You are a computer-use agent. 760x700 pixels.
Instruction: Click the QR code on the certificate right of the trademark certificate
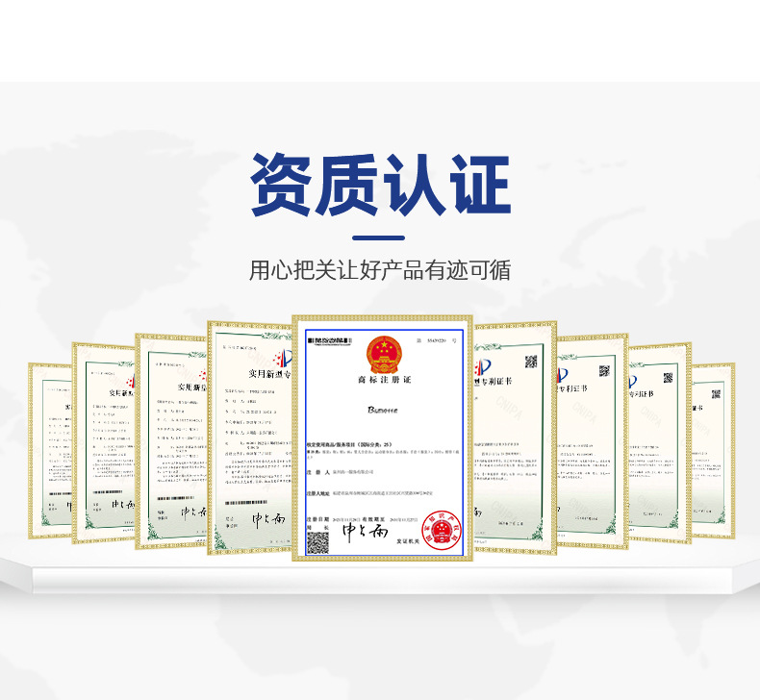pyautogui.click(x=531, y=362)
